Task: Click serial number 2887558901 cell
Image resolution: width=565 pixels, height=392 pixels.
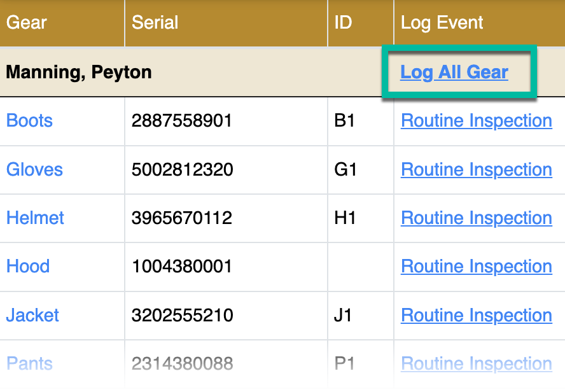Action: click(x=182, y=121)
